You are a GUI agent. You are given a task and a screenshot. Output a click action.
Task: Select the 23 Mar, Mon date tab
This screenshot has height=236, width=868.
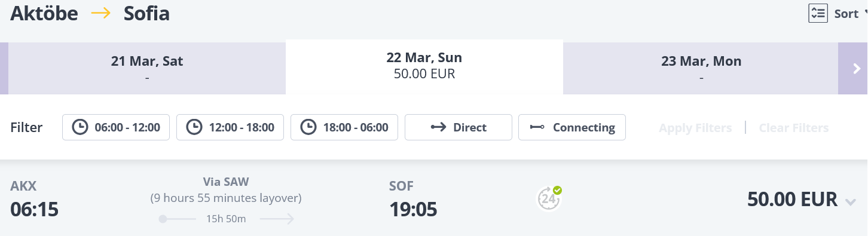701,69
